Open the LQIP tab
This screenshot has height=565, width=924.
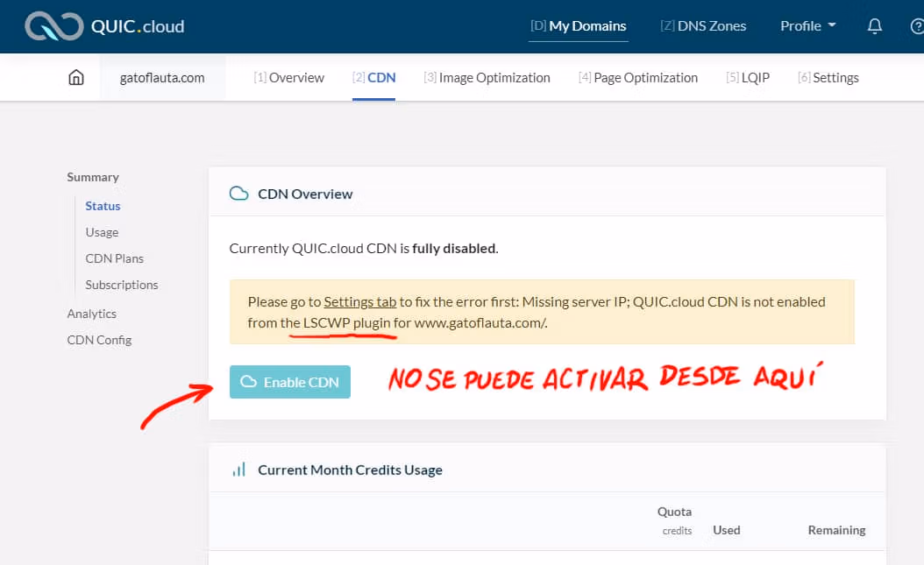pyautogui.click(x=748, y=78)
